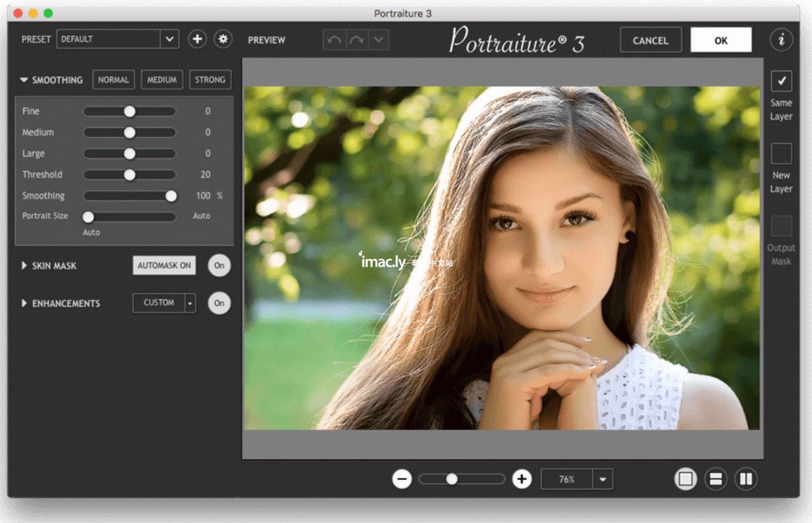Switch to single preview view icon
The width and height of the screenshot is (812, 523).
pyautogui.click(x=686, y=479)
